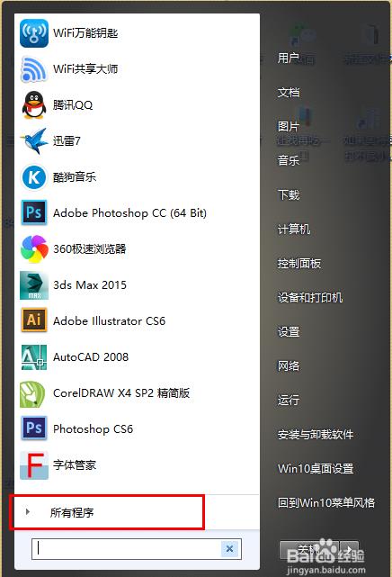The image size is (392, 577).
Task: Choose 运行 in the menu
Action: (x=289, y=400)
